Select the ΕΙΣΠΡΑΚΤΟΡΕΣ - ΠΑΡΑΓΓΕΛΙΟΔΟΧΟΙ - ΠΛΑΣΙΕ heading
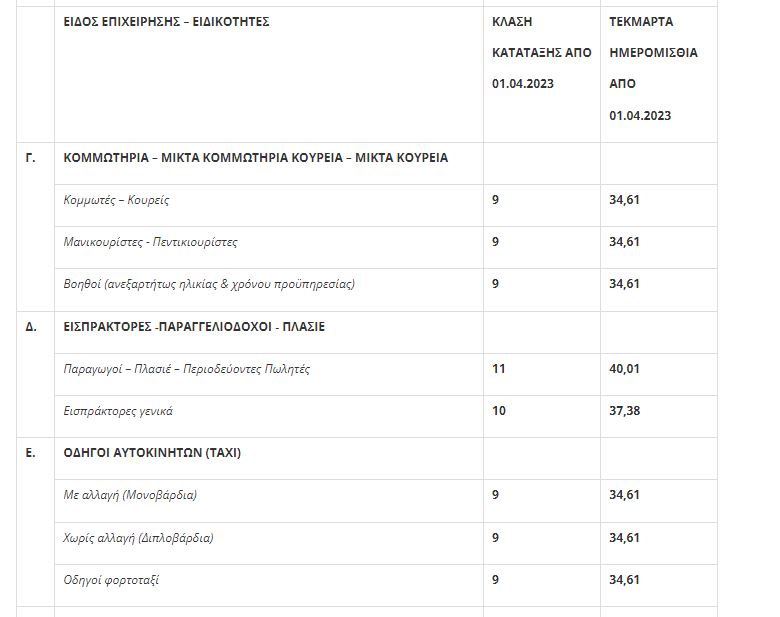The width and height of the screenshot is (780, 617). pyautogui.click(x=194, y=326)
